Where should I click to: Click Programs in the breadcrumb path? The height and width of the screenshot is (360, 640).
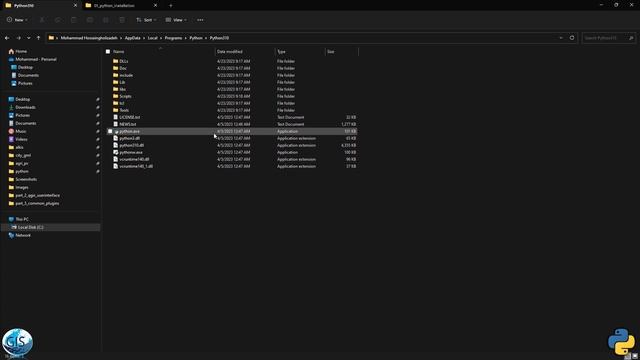(x=173, y=38)
